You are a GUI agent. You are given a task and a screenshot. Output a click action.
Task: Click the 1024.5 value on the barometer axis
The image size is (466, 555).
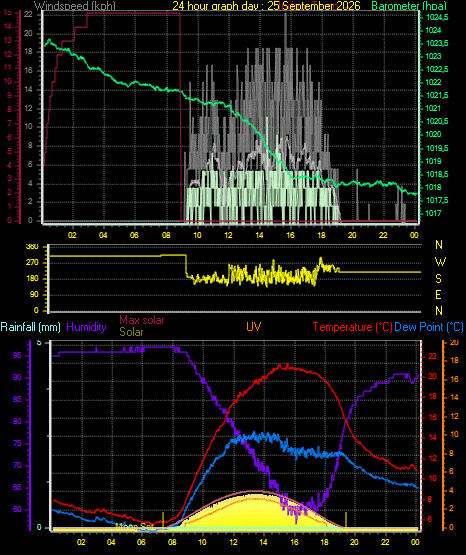pyautogui.click(x=437, y=17)
